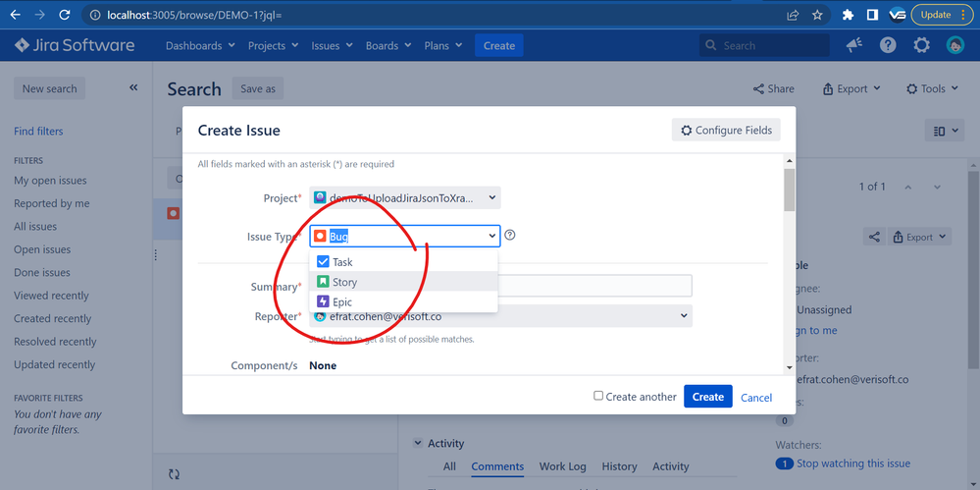Select the Done issues filter

click(x=42, y=273)
